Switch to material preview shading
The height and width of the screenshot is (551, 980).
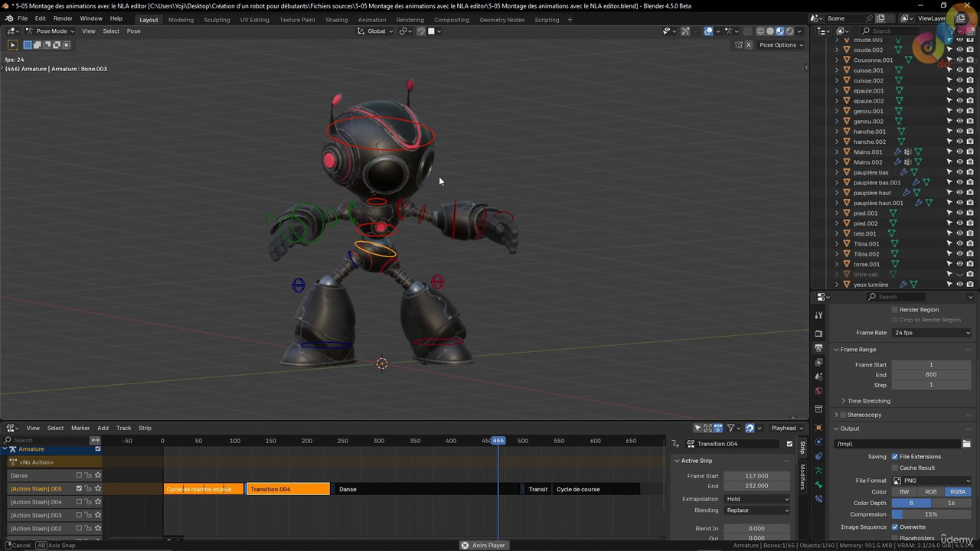780,31
